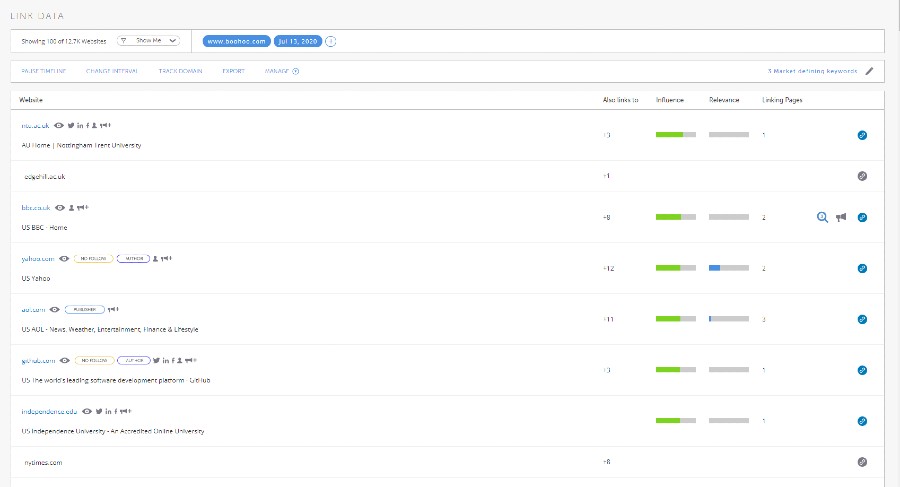Toggle the eye icon next to yahoo.com
Image resolution: width=900 pixels, height=487 pixels.
point(64,258)
